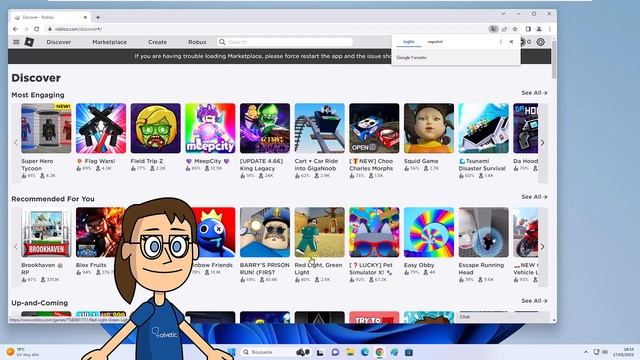640x360 pixels.
Task: Show next Recommended games with right arrow
Action: pos(542,247)
